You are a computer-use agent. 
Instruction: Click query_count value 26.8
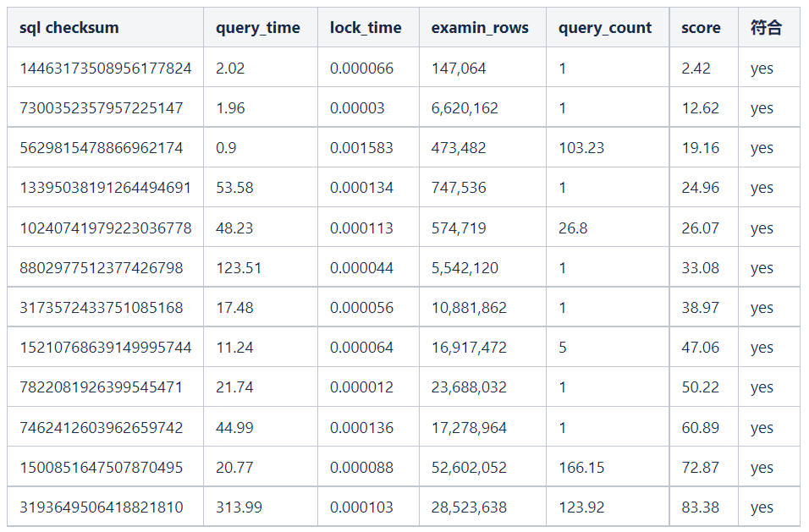573,228
